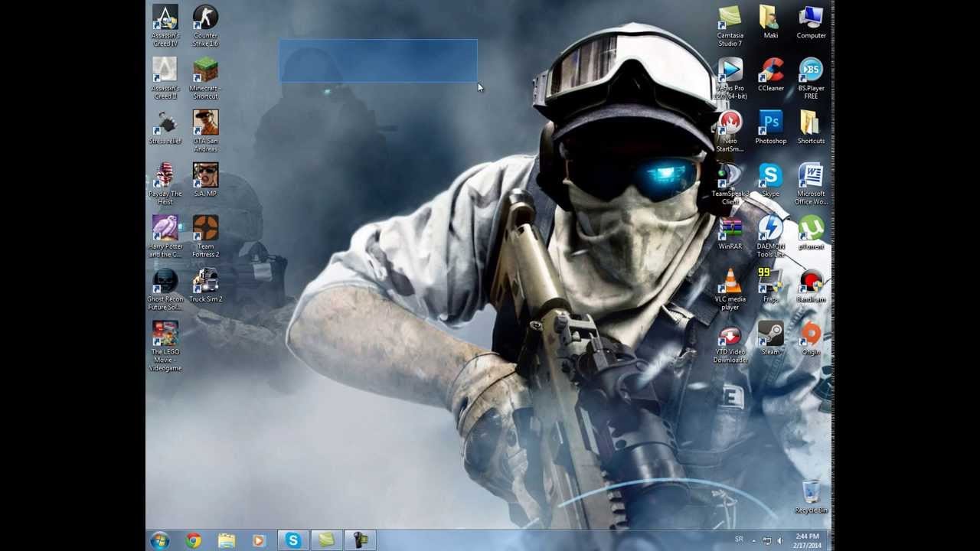The width and height of the screenshot is (980, 551).
Task: Select the Photoshop shortcut
Action: click(x=770, y=128)
